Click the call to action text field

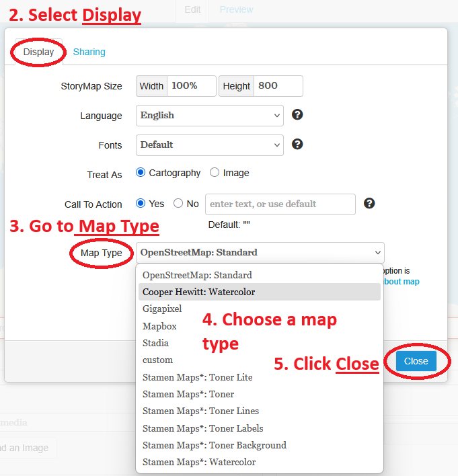pyautogui.click(x=279, y=204)
